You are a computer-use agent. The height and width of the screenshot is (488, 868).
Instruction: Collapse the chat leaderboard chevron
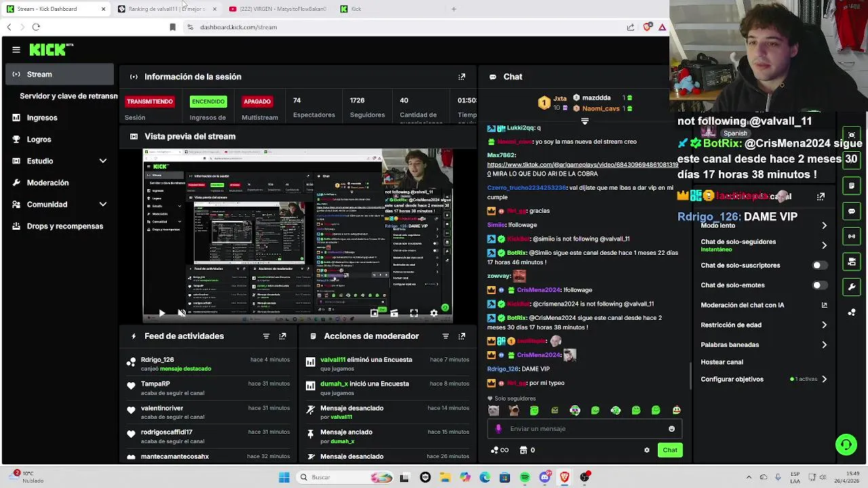585,121
